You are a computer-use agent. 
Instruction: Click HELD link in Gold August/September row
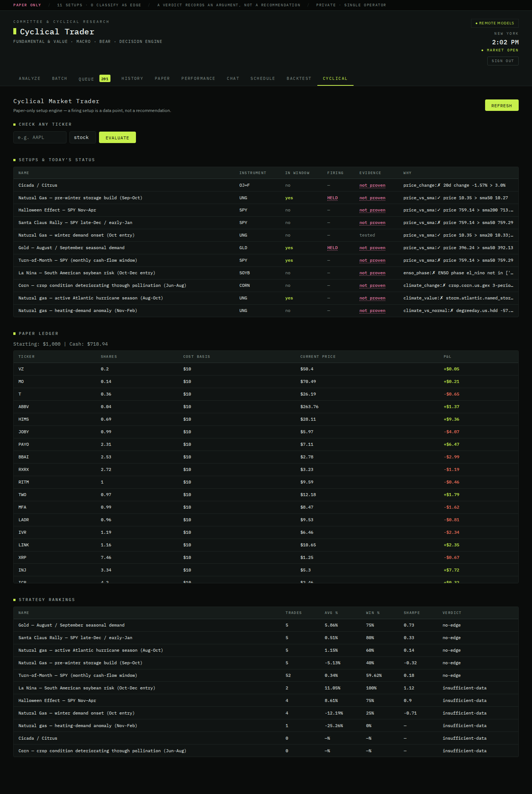point(332,248)
